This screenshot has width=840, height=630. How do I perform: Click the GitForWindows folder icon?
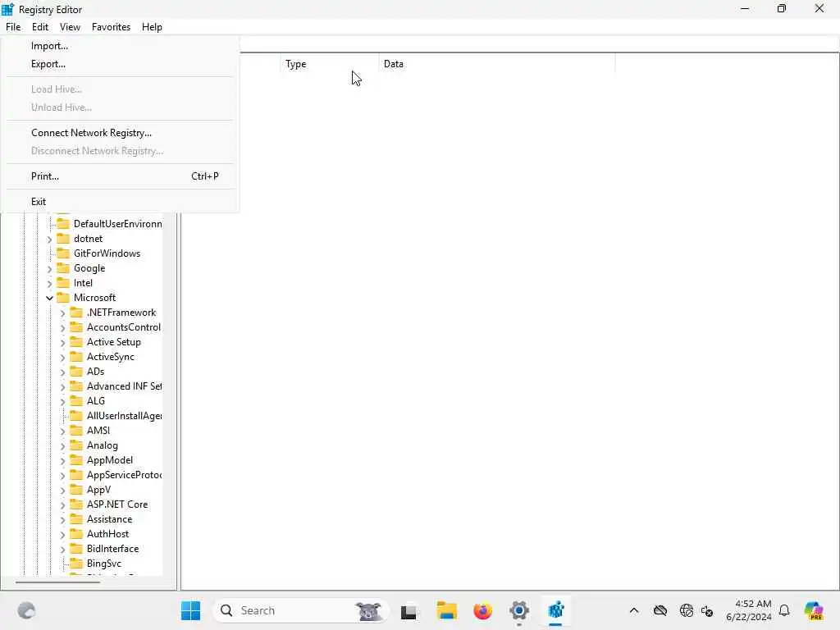point(63,253)
